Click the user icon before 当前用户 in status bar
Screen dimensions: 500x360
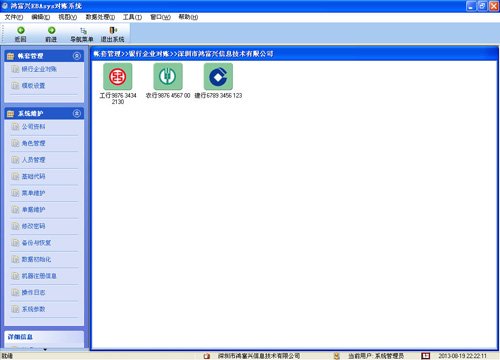pyautogui.click(x=337, y=356)
